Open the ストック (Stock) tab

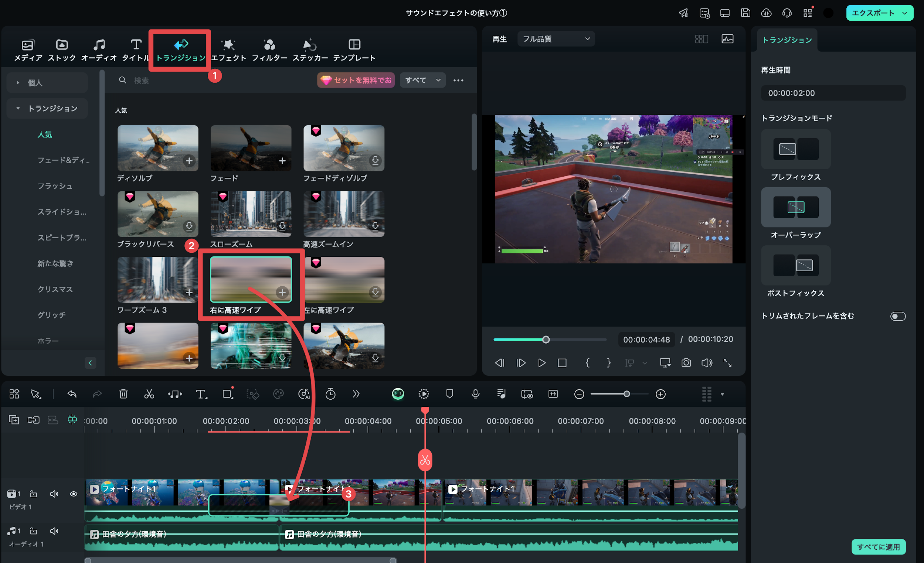(x=61, y=50)
